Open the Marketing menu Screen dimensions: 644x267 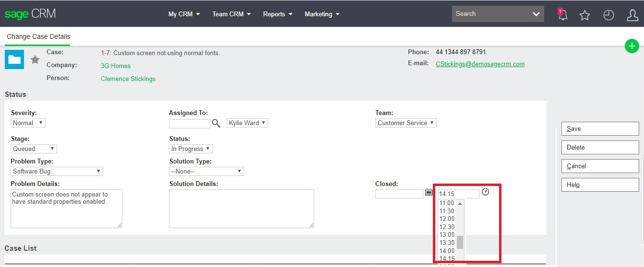point(322,14)
